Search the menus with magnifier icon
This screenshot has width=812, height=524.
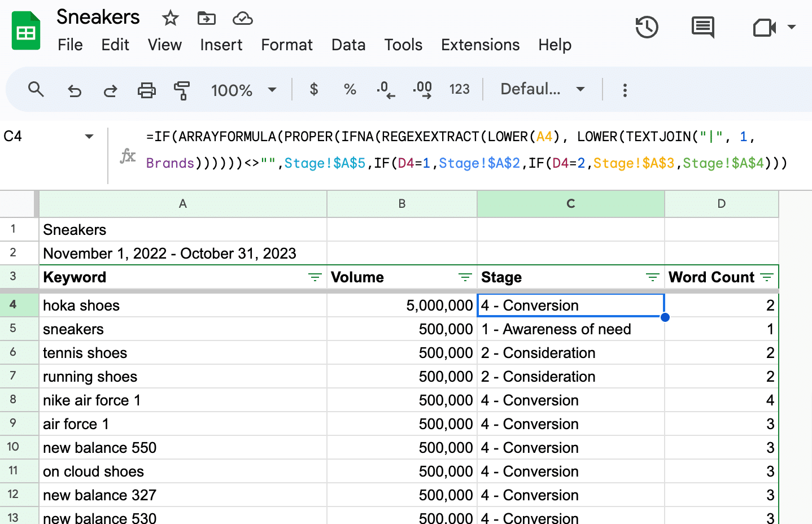pyautogui.click(x=36, y=89)
